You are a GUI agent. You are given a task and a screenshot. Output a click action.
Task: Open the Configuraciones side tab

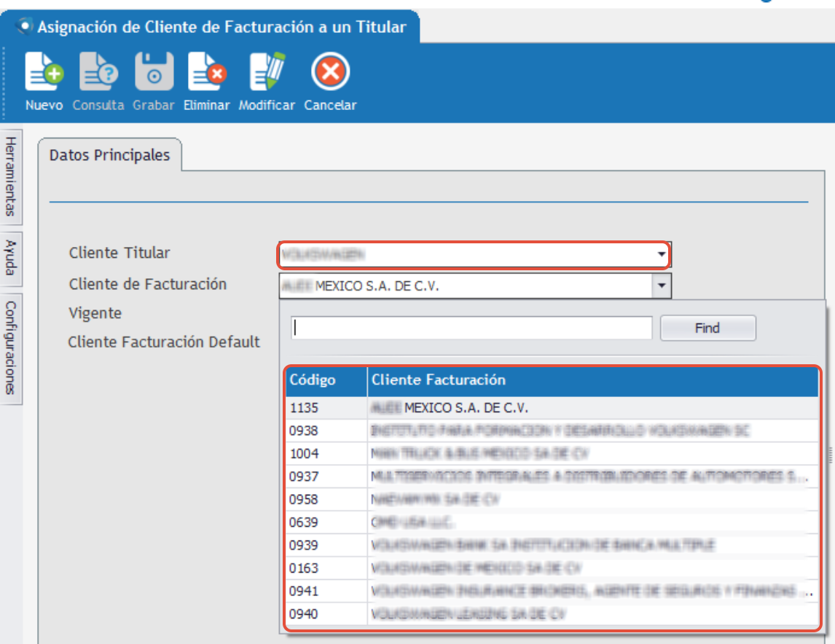coord(11,348)
